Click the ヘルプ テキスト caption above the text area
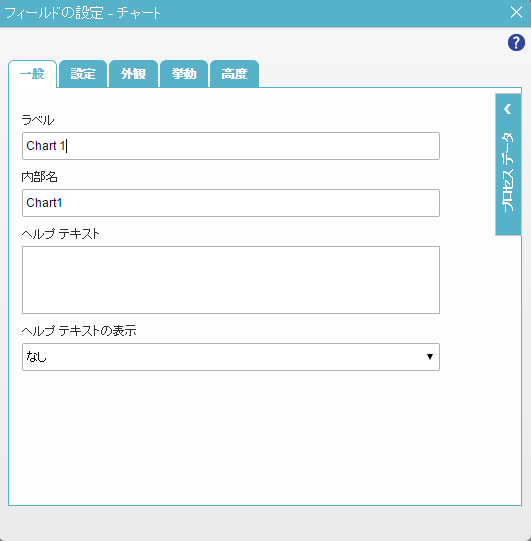This screenshot has width=531, height=541. tap(60, 234)
